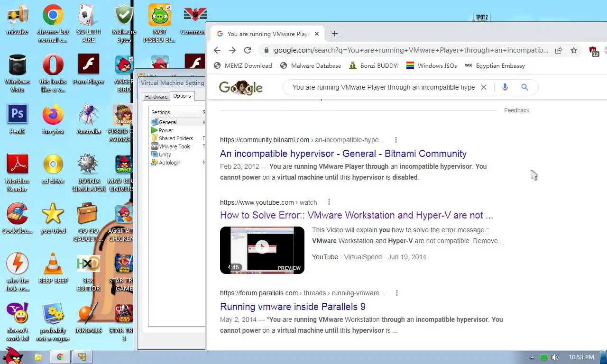Screen dimensions: 607x364
Task: Close the 'You are running VMware' tab
Action: coord(317,34)
